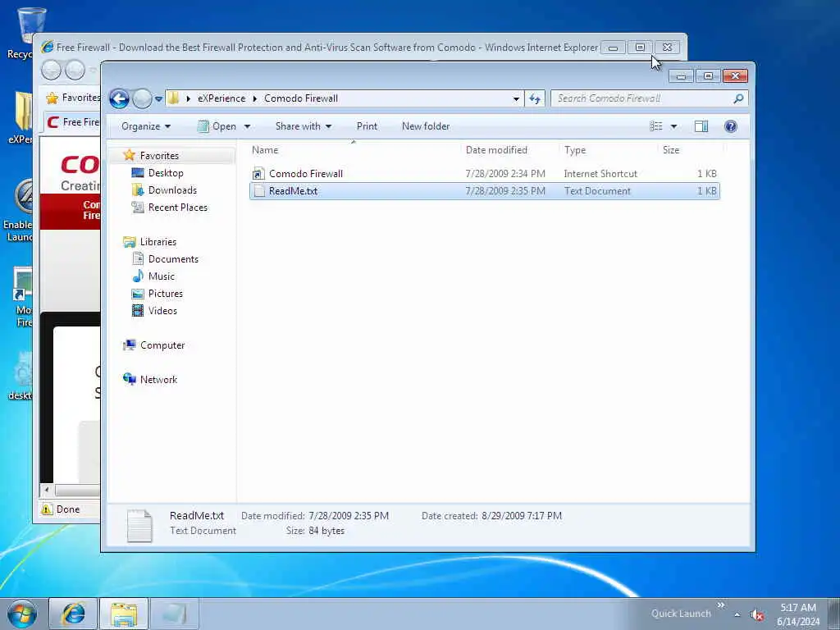Select the ReadMe.txt file
Viewport: 840px width, 630px height.
[484, 191]
